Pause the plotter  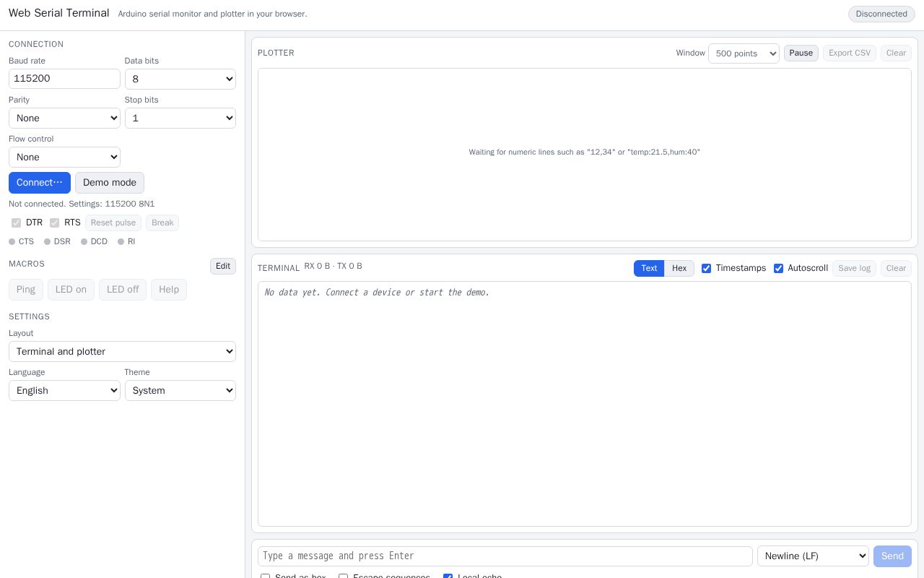[x=801, y=53]
